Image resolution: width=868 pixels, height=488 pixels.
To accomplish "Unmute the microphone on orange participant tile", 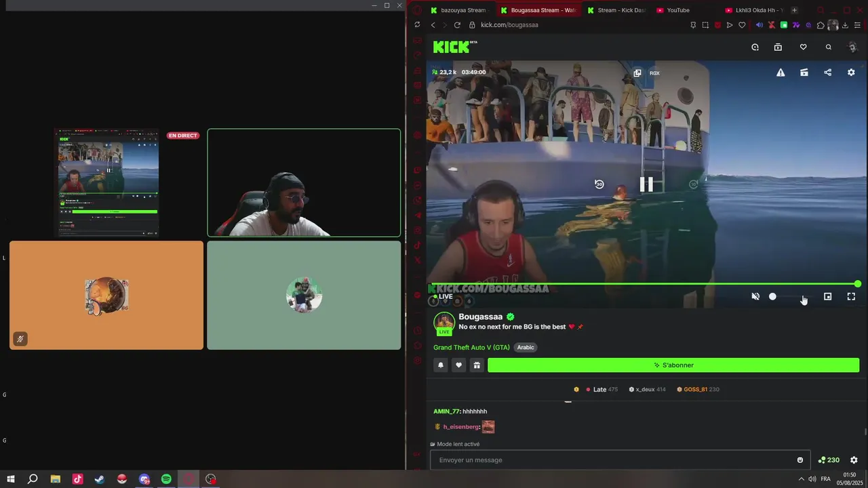I will coord(20,339).
